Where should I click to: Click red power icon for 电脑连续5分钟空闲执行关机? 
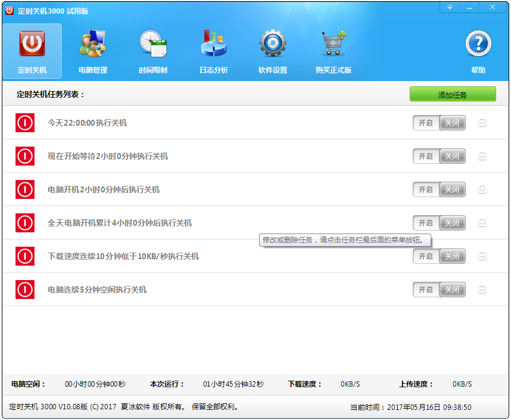[25, 290]
